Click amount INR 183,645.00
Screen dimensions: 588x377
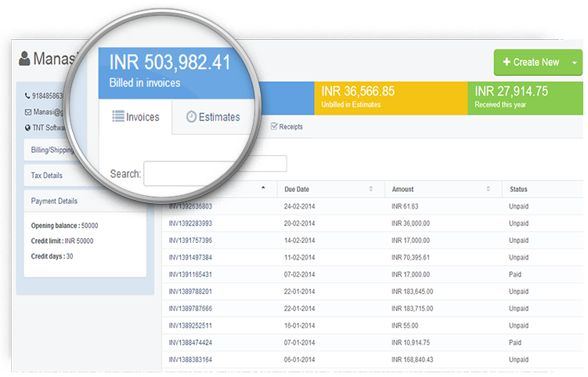coord(412,292)
